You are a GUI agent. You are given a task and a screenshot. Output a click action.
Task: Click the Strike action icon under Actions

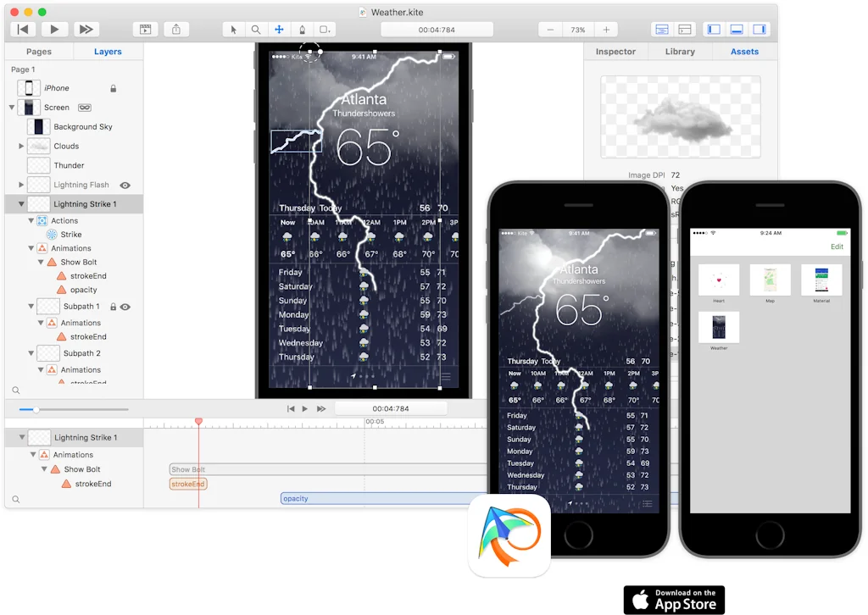(x=52, y=234)
